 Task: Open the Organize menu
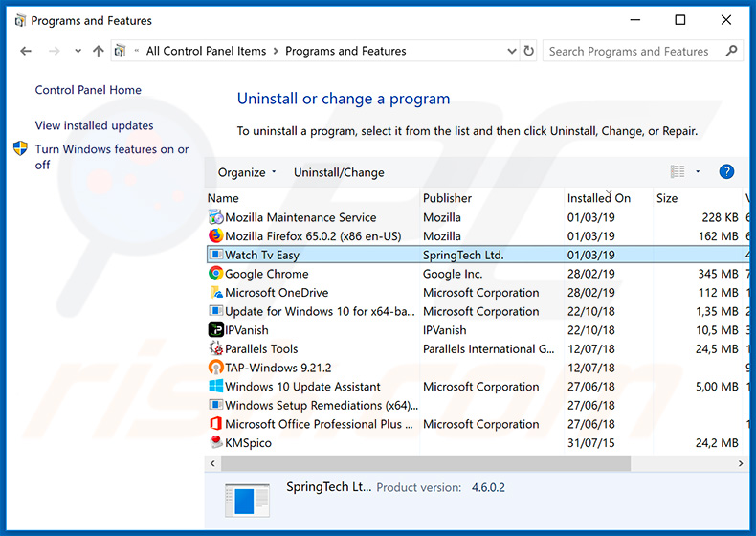[247, 172]
